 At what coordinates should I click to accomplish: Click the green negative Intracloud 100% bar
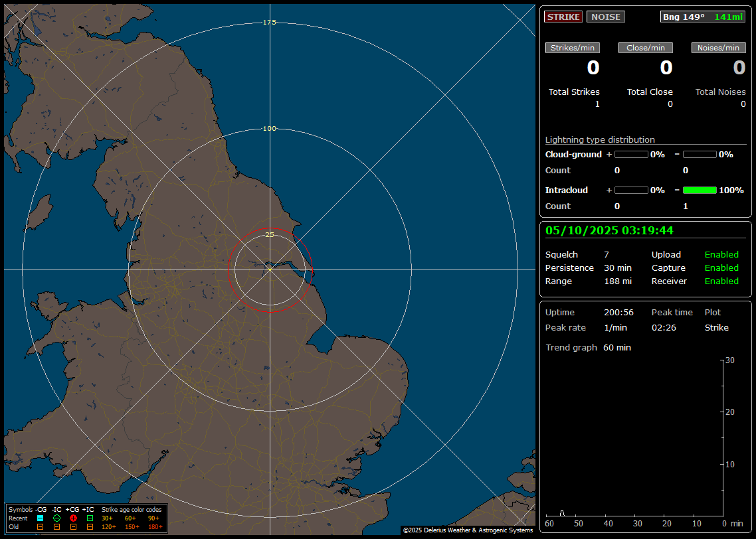coord(700,191)
